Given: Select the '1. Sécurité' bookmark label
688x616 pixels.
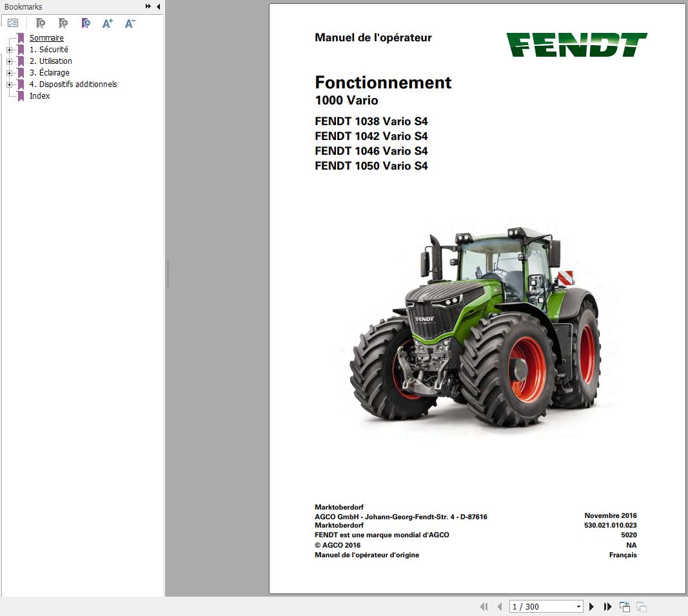Looking at the screenshot, I should click(x=49, y=49).
